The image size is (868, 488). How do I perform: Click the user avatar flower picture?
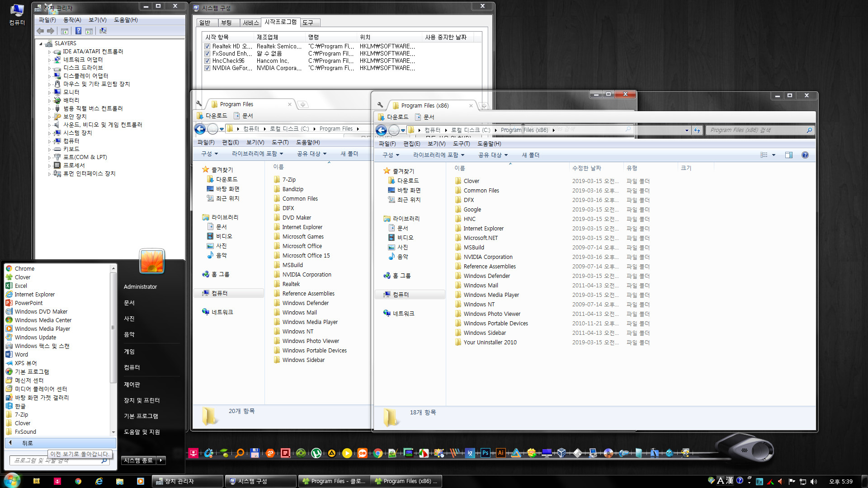[151, 261]
